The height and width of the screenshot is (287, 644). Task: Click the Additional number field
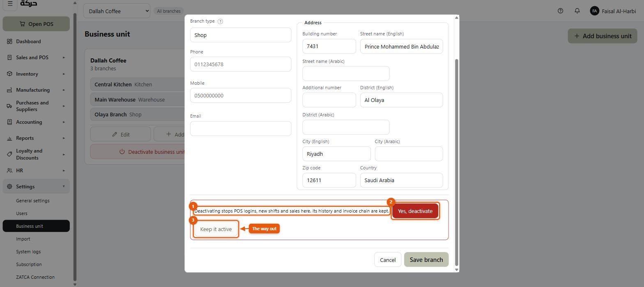(x=329, y=100)
